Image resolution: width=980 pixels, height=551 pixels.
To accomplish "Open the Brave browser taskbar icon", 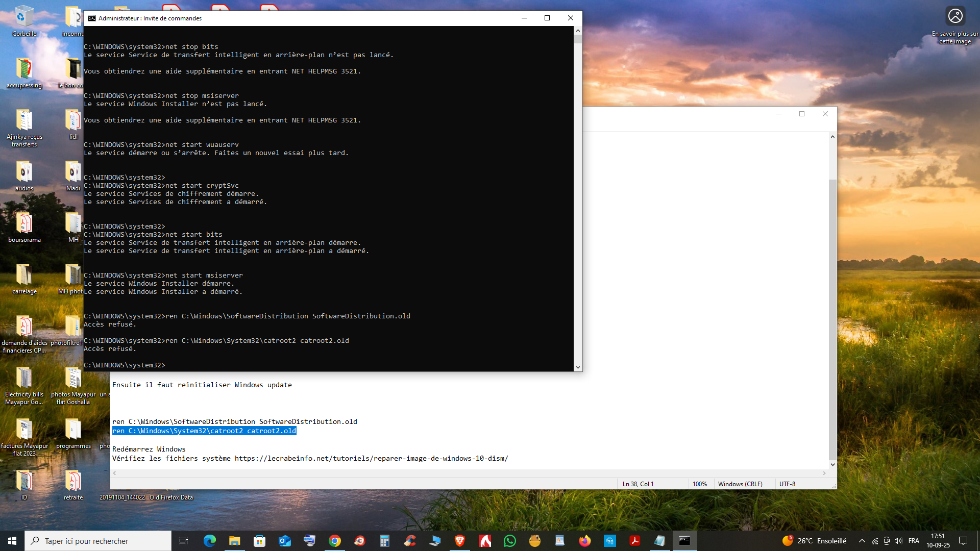I will (460, 541).
